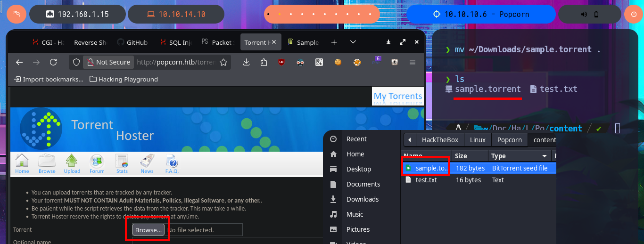Click the Browse... file chooser button
Viewport: 644px width, 244px height.
click(x=149, y=230)
